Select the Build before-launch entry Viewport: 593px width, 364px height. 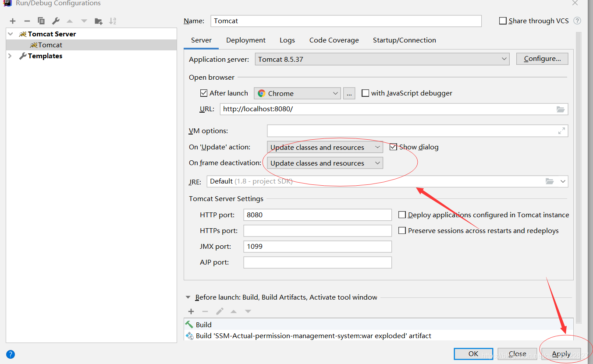click(x=378, y=325)
